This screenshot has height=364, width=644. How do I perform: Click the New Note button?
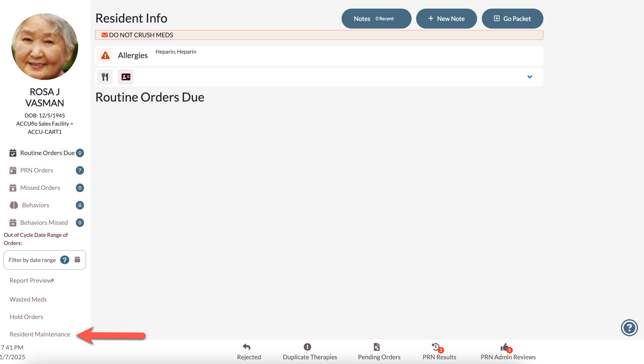tap(446, 19)
